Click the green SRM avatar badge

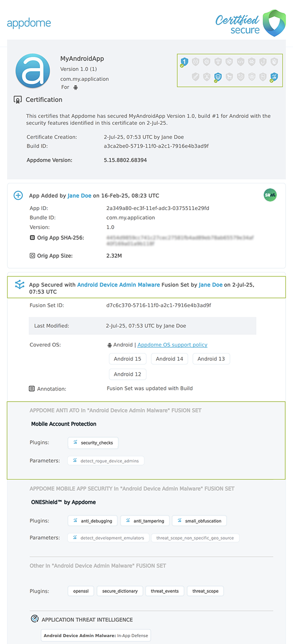pos(270,195)
